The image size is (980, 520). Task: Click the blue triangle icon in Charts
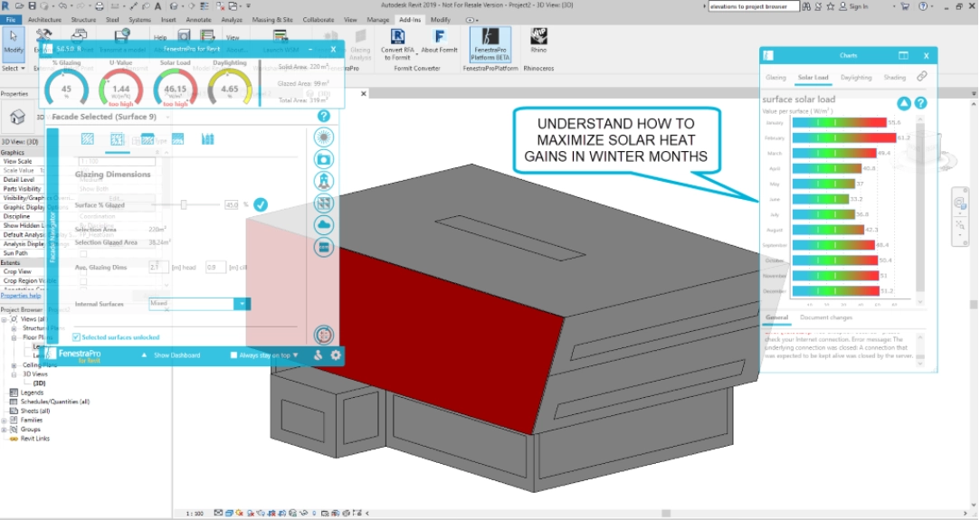click(x=904, y=103)
